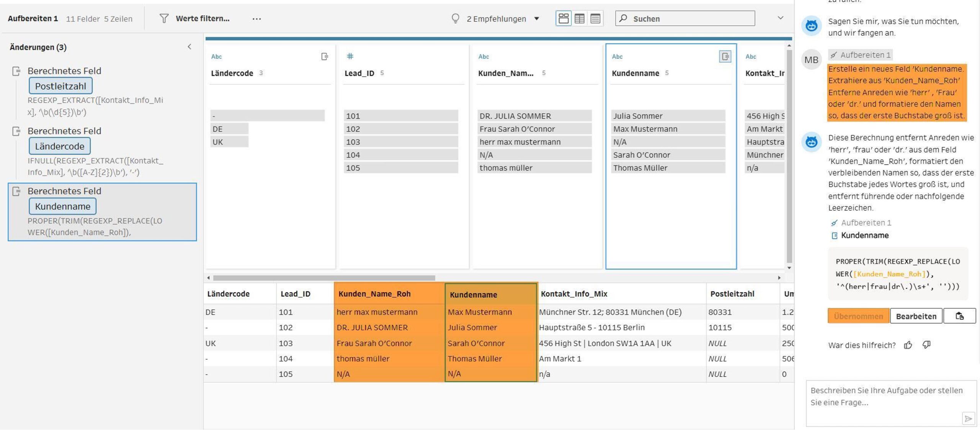Viewport: 980px width, 430px height.
Task: Expand the toolbar chevron at right
Action: click(x=781, y=18)
